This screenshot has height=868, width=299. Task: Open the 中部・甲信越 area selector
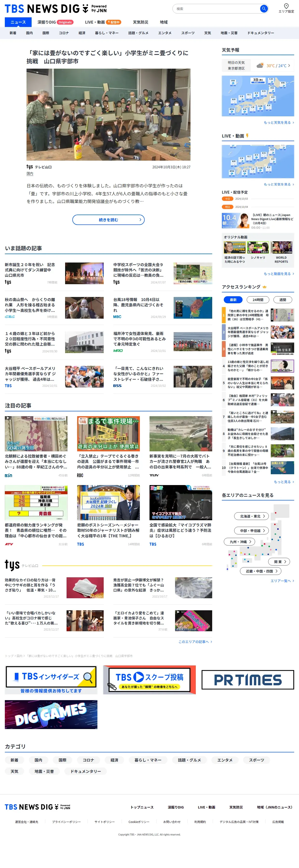(x=251, y=531)
